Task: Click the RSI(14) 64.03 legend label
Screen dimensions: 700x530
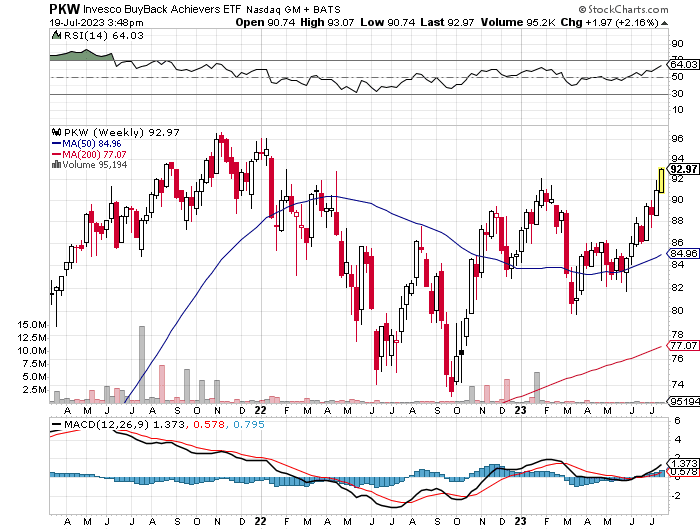Action: coord(104,35)
